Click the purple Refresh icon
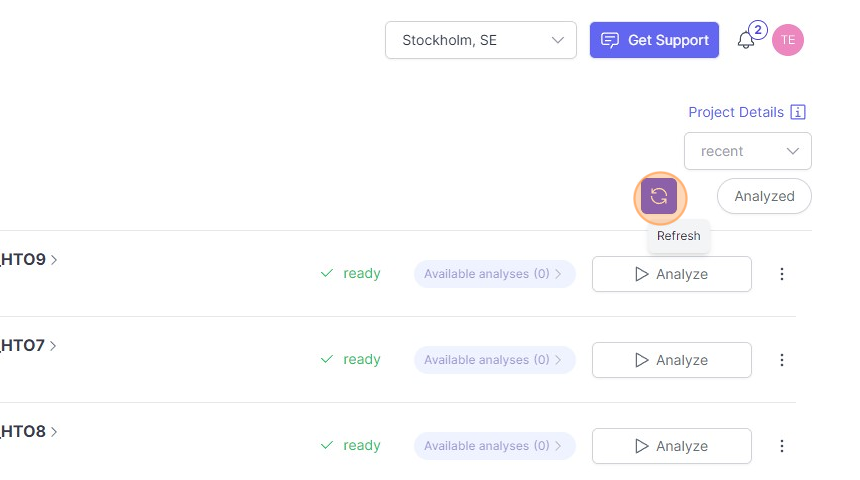This screenshot has height=480, width=860. click(659, 196)
